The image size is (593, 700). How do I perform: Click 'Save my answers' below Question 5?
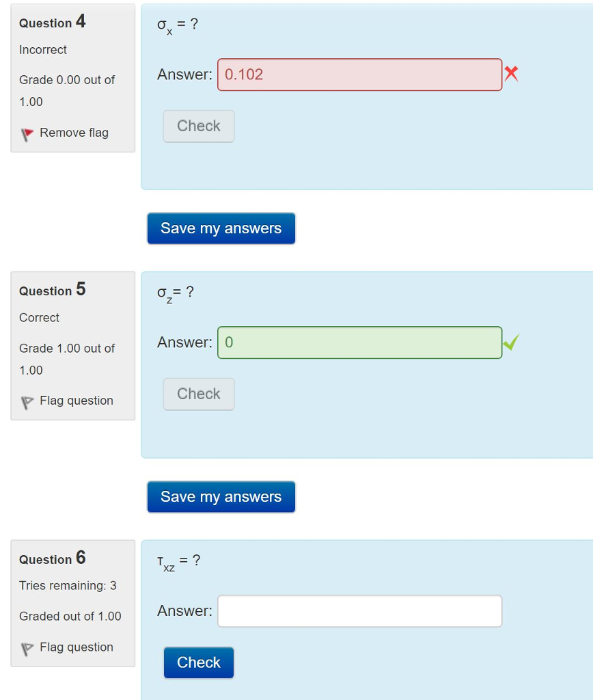point(221,497)
